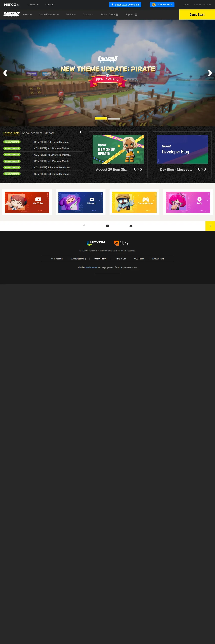Image resolution: width=215 pixels, height=644 pixels.
Task: Open 'August 29 Item Sh...' post title
Action: click(112, 170)
